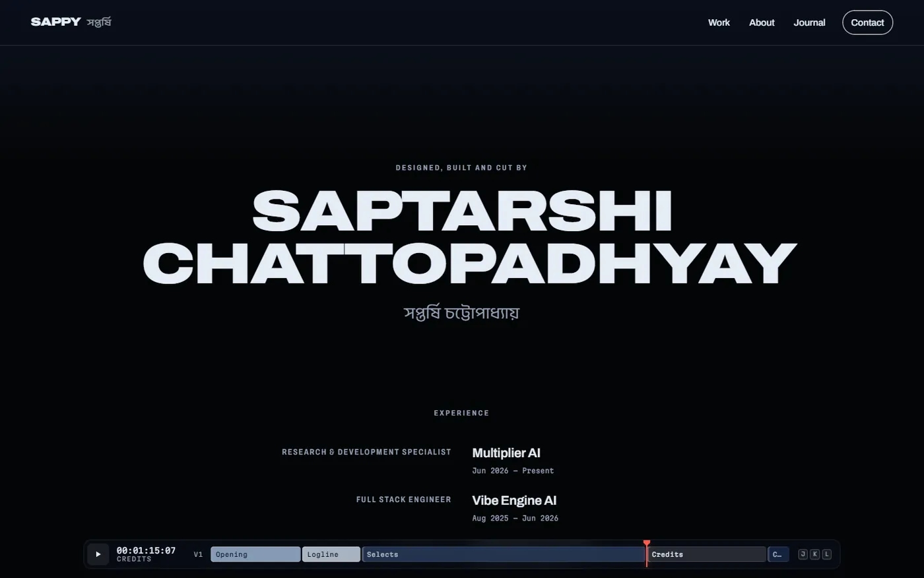This screenshot has height=578, width=924.
Task: Click the V1 track label
Action: pyautogui.click(x=198, y=554)
